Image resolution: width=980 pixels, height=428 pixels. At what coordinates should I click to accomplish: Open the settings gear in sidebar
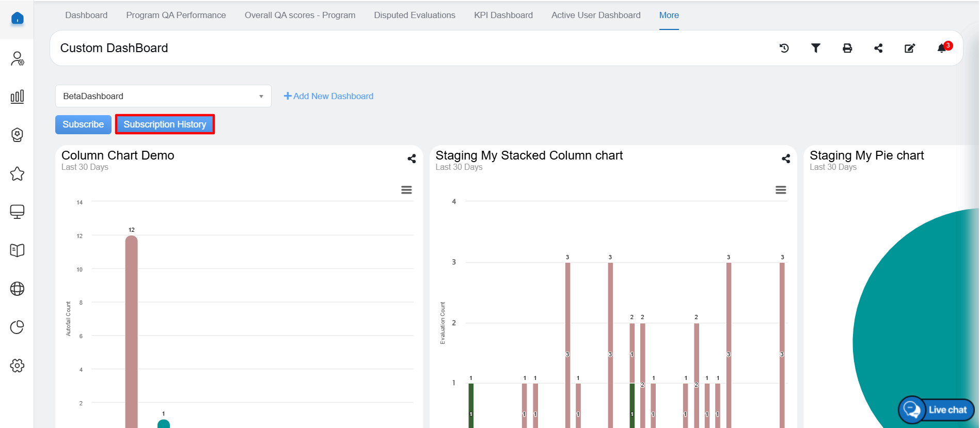click(x=17, y=366)
